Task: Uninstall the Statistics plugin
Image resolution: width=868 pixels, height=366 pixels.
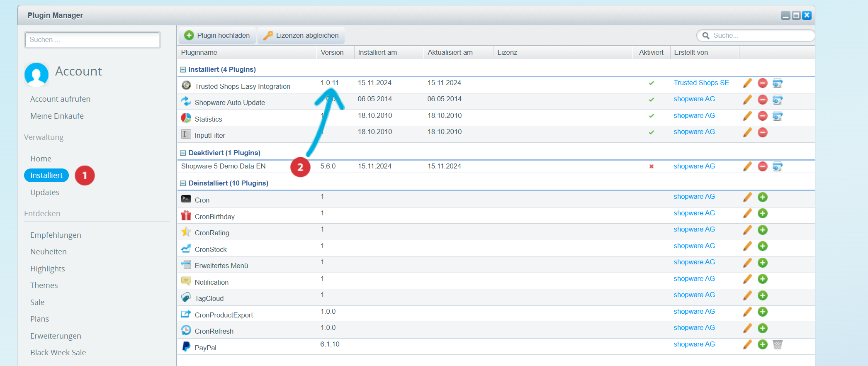Action: click(763, 116)
